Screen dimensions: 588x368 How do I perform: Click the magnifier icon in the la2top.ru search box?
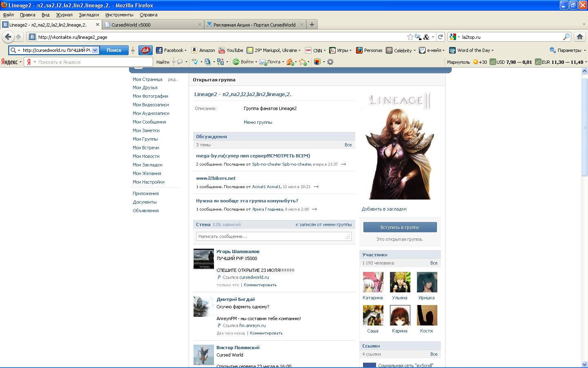[x=566, y=37]
